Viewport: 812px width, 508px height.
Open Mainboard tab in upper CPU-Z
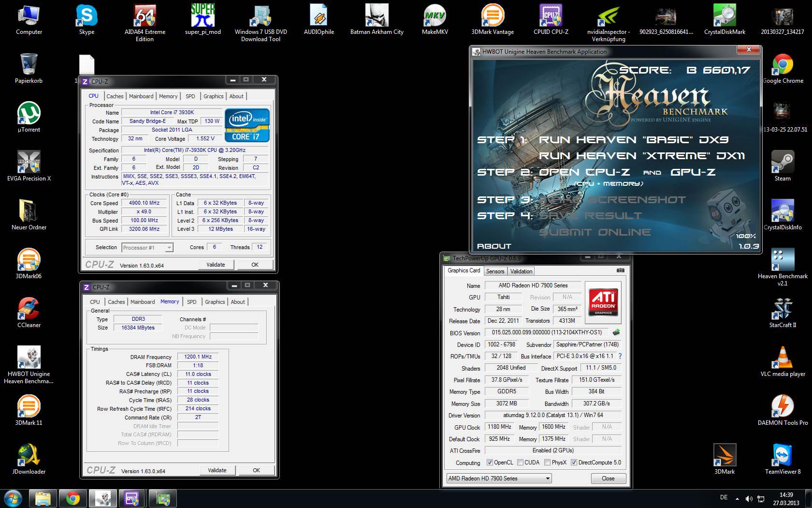(x=141, y=96)
